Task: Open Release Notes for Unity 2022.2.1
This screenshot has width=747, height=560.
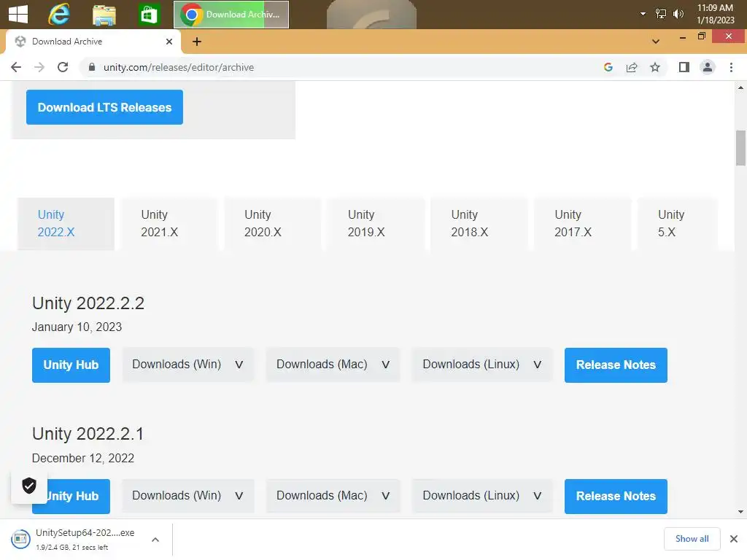Action: click(x=616, y=496)
